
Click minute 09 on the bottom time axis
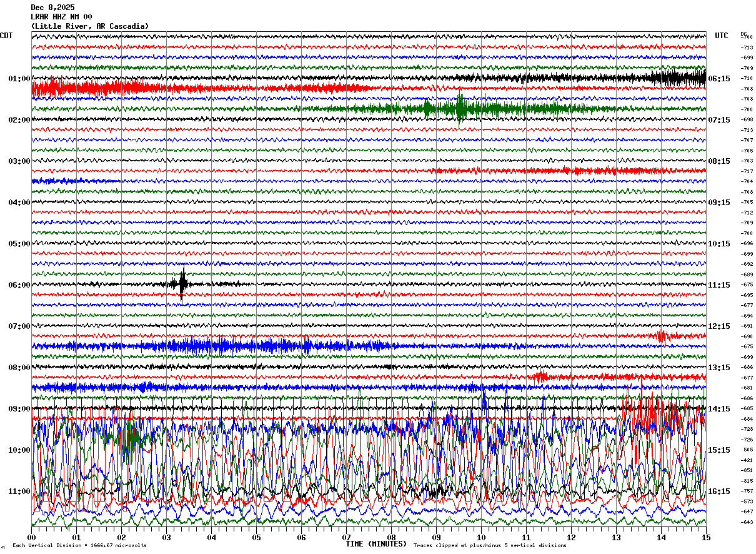pyautogui.click(x=436, y=537)
